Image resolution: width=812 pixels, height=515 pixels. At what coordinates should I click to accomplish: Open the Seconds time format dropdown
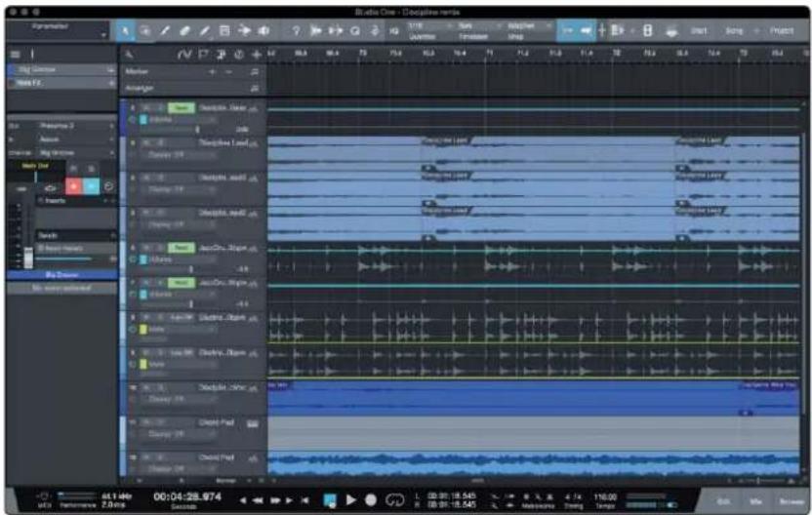click(x=183, y=507)
